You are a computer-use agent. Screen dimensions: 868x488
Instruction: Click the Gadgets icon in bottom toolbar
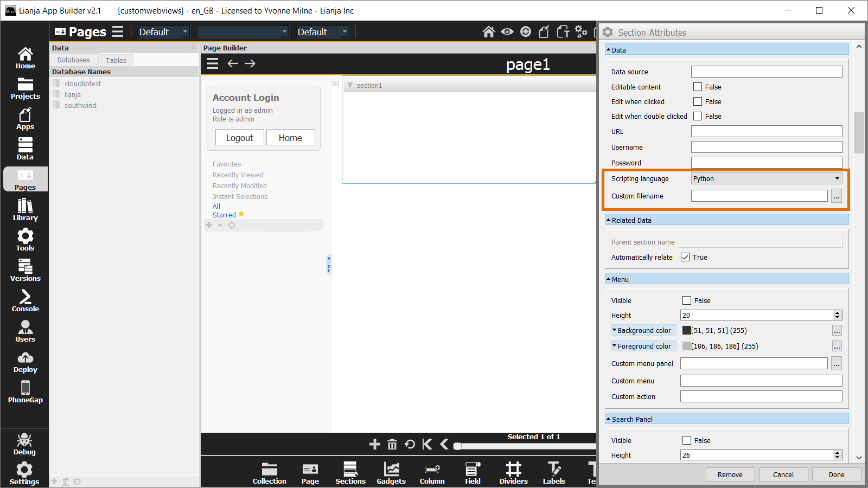[x=391, y=472]
